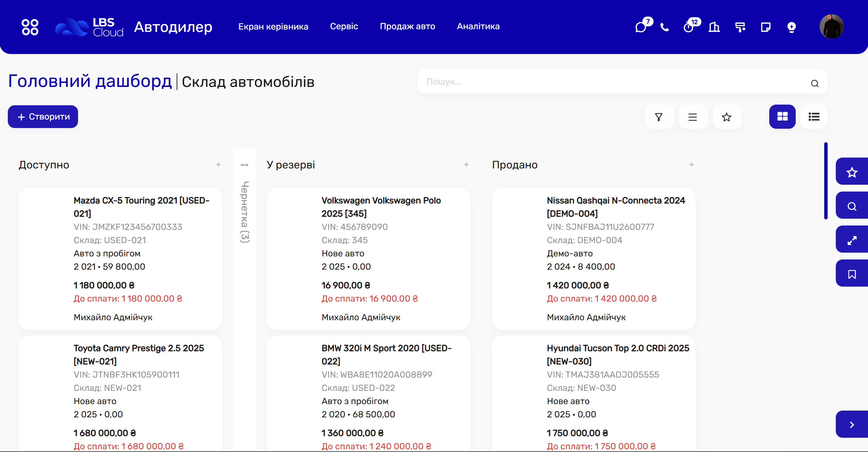Image resolution: width=868 pixels, height=452 pixels.
Task: Open the apps grid launcher icon
Action: coord(30,27)
